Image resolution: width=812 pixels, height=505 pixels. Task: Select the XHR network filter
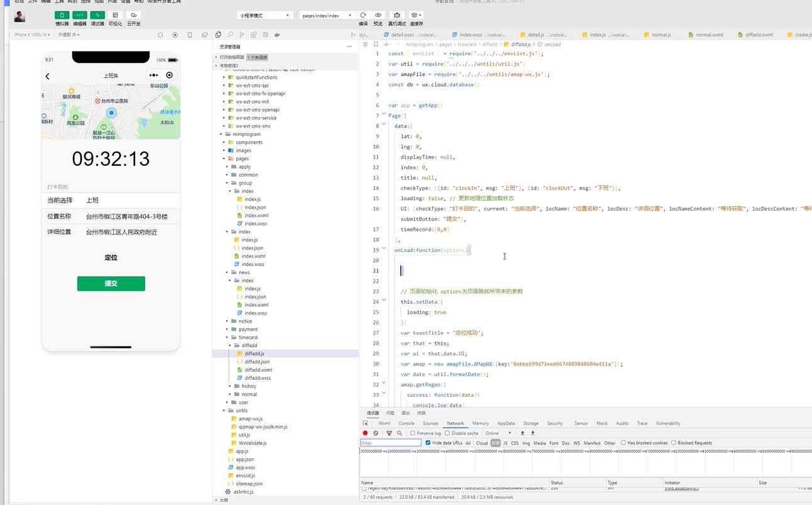(x=496, y=443)
